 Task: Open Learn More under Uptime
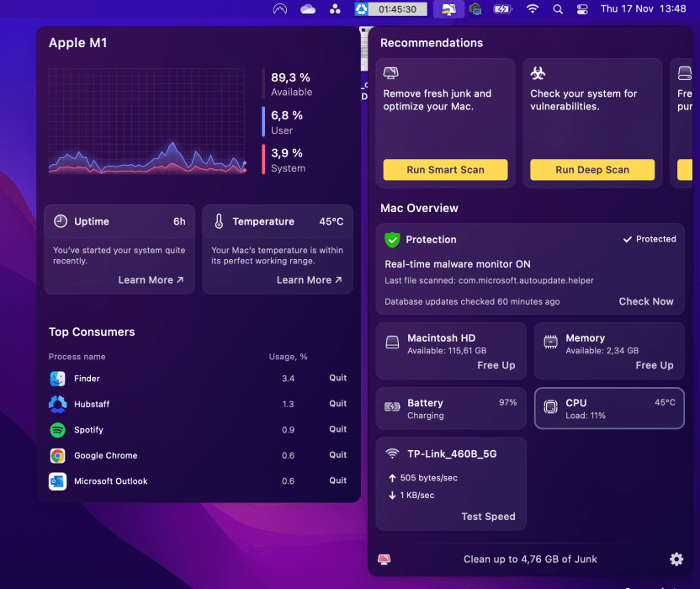151,280
